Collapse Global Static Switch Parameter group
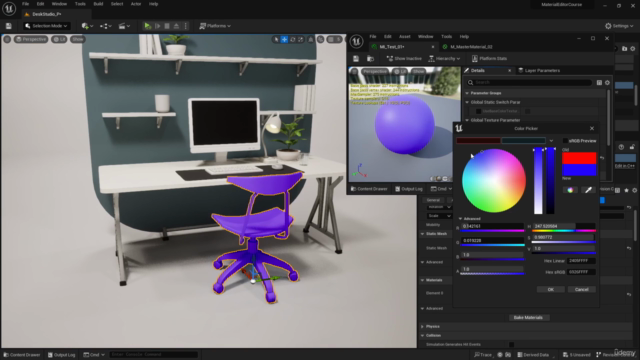The width and height of the screenshot is (640, 360). 467,102
